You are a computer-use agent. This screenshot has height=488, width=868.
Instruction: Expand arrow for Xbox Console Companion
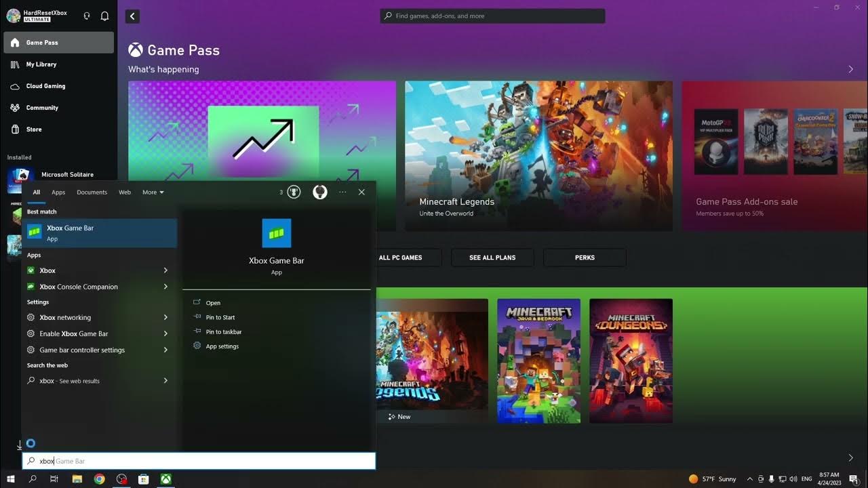coord(165,287)
